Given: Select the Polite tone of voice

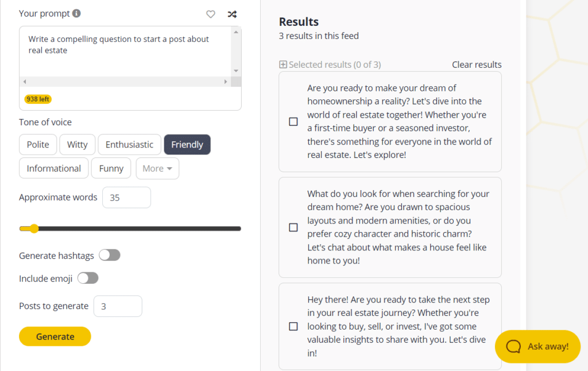Looking at the screenshot, I should (38, 144).
